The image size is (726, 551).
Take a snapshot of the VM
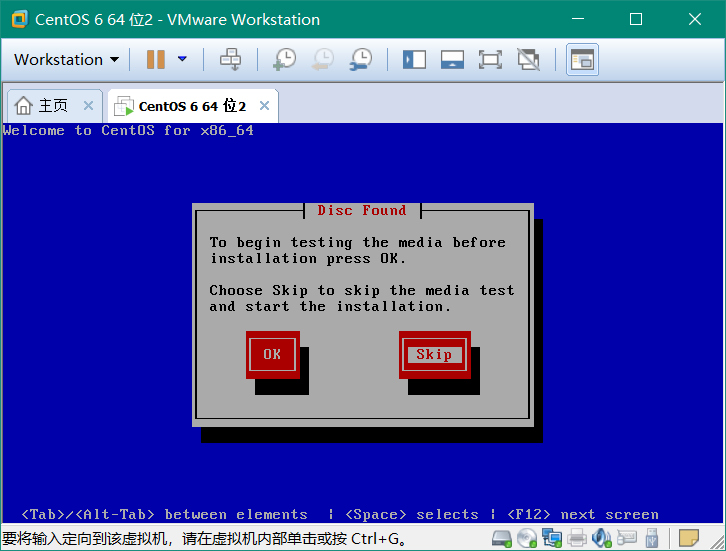pos(285,59)
